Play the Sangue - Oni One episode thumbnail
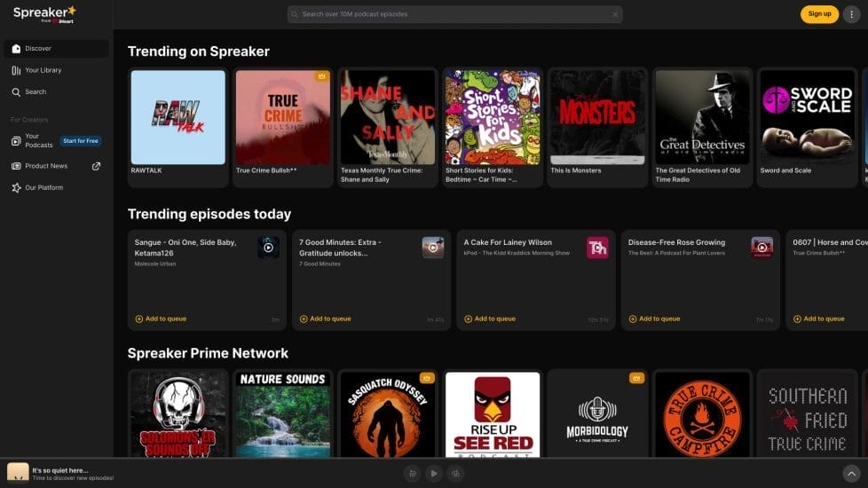The height and width of the screenshot is (488, 868). 268,248
